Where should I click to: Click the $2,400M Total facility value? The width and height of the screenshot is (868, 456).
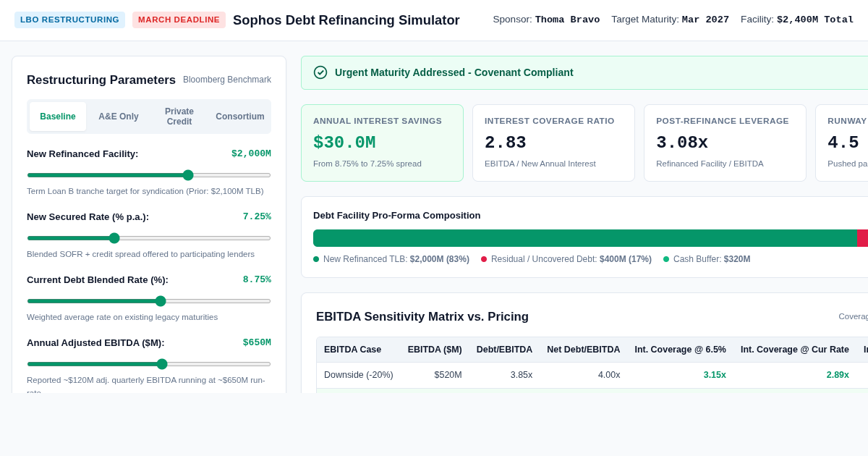[x=815, y=20]
